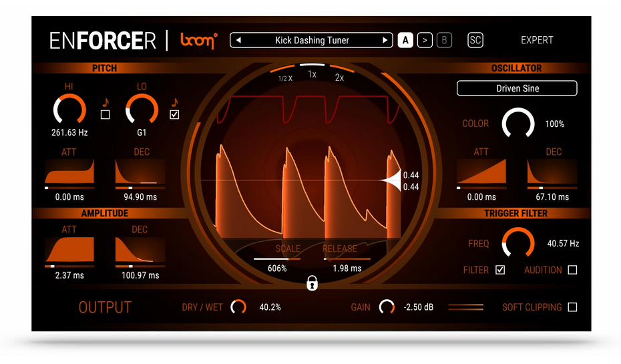Adjust the DRY / WET knob
621x364 pixels.
click(x=238, y=307)
